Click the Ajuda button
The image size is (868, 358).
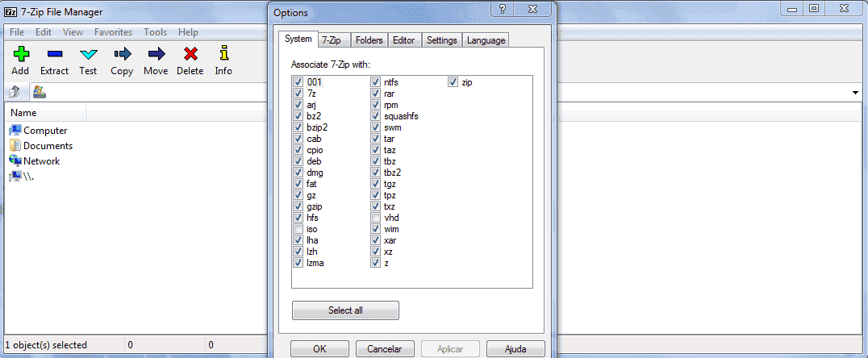click(516, 349)
